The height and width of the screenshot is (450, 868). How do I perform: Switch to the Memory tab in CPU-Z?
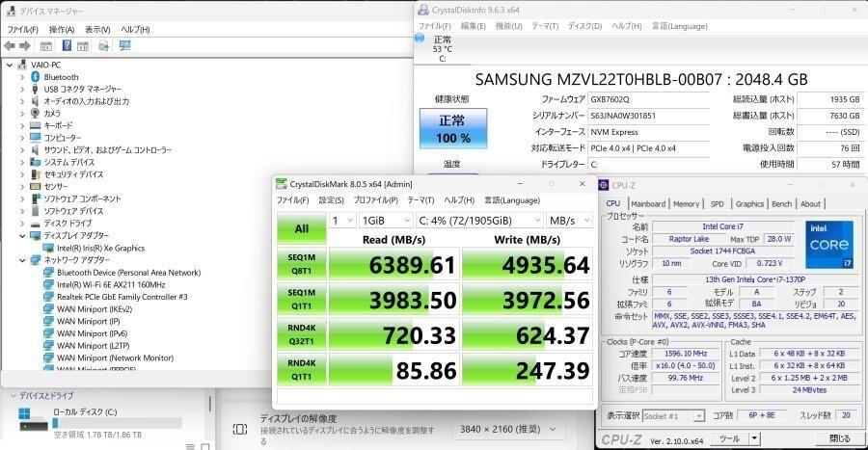click(x=686, y=204)
